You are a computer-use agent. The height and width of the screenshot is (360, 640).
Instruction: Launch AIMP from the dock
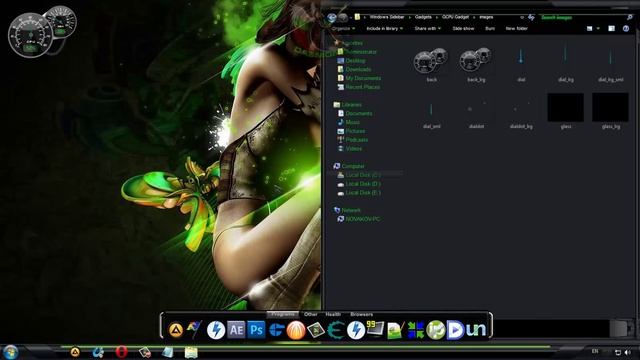(x=176, y=330)
